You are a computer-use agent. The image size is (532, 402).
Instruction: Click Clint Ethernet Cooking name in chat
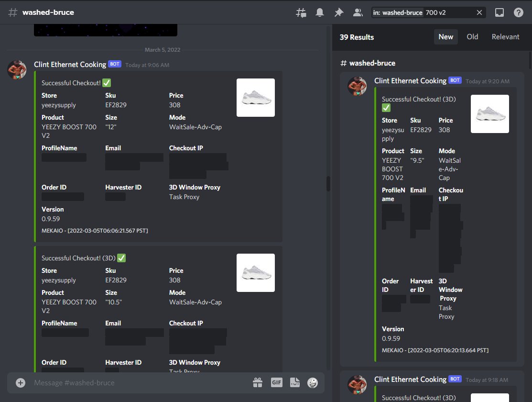tap(70, 65)
